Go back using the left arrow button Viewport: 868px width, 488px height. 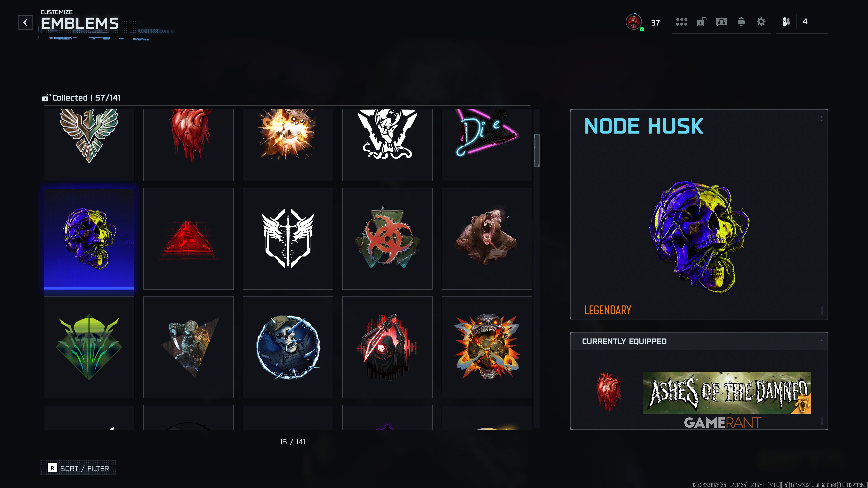pos(25,23)
